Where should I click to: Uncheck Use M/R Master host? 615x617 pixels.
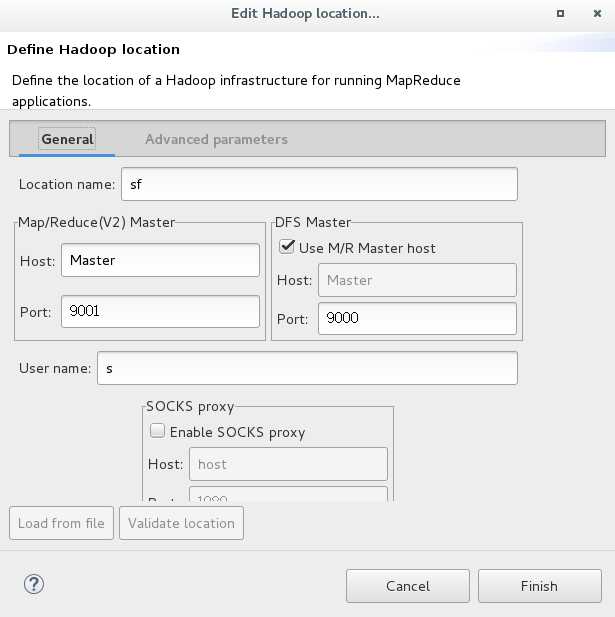[286, 247]
